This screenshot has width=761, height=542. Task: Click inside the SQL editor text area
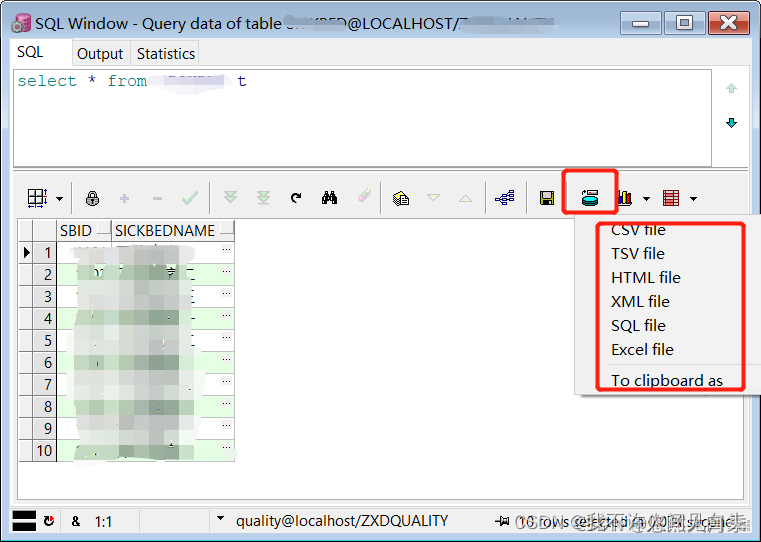click(362, 118)
